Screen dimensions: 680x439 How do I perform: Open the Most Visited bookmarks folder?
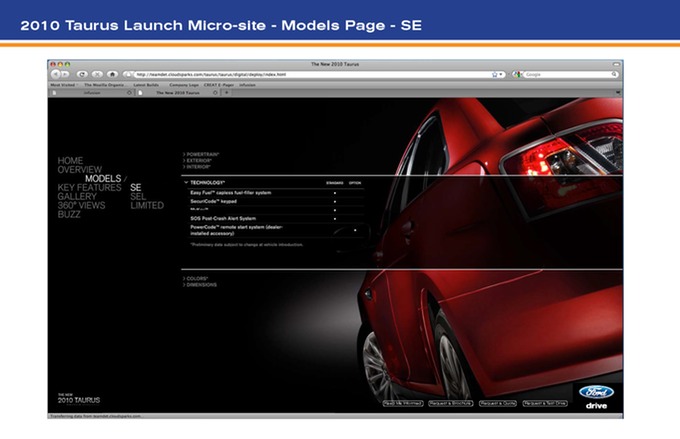click(64, 85)
